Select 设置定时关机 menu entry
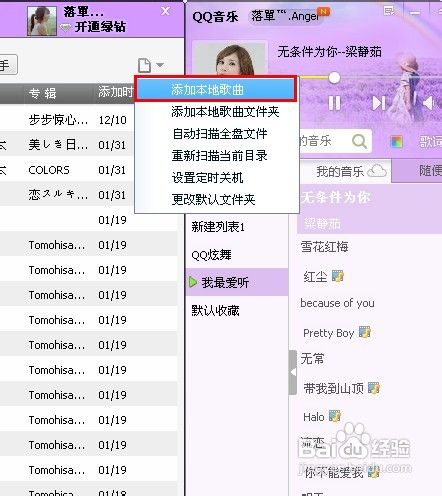The image size is (442, 496). coord(207,178)
